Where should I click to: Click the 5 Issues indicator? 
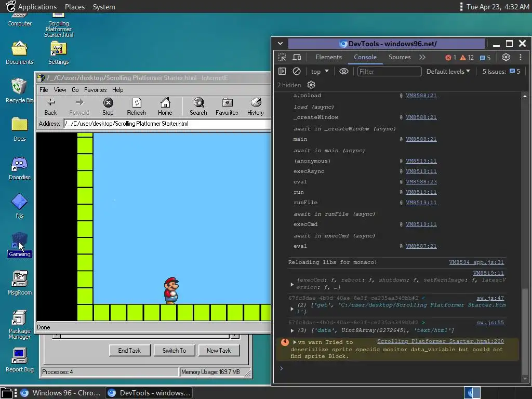(x=501, y=71)
